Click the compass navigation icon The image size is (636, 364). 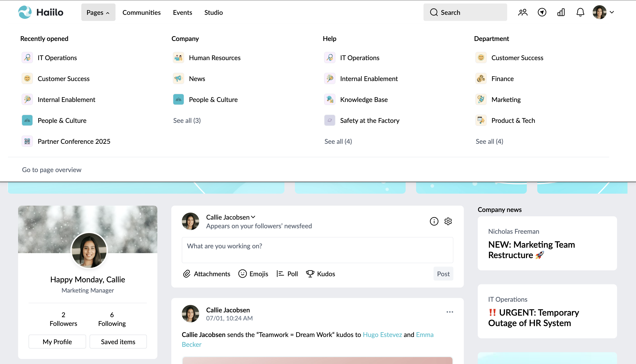pos(542,12)
